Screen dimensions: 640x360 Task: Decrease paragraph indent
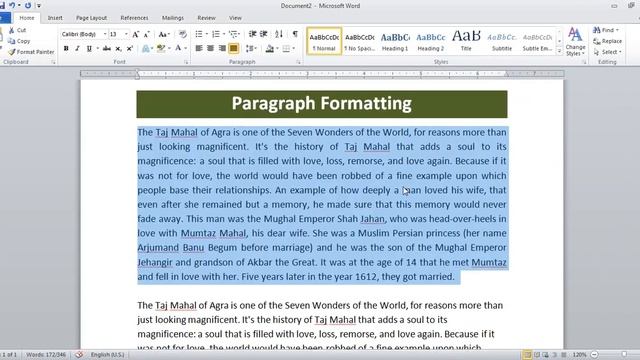[253, 34]
